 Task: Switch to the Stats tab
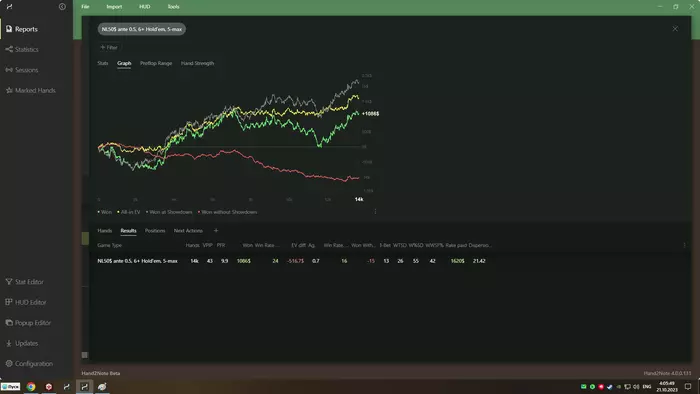(103, 63)
